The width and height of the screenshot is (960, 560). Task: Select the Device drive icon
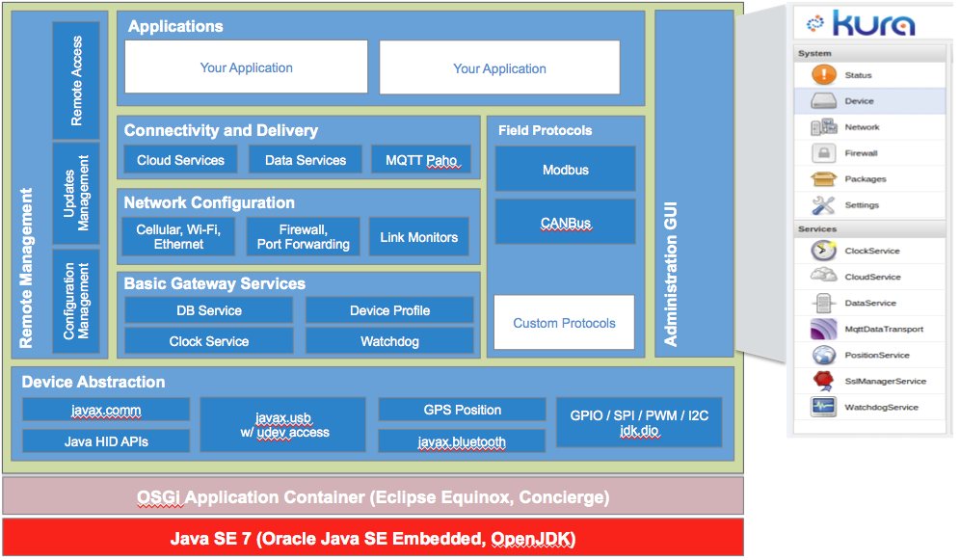coord(824,101)
